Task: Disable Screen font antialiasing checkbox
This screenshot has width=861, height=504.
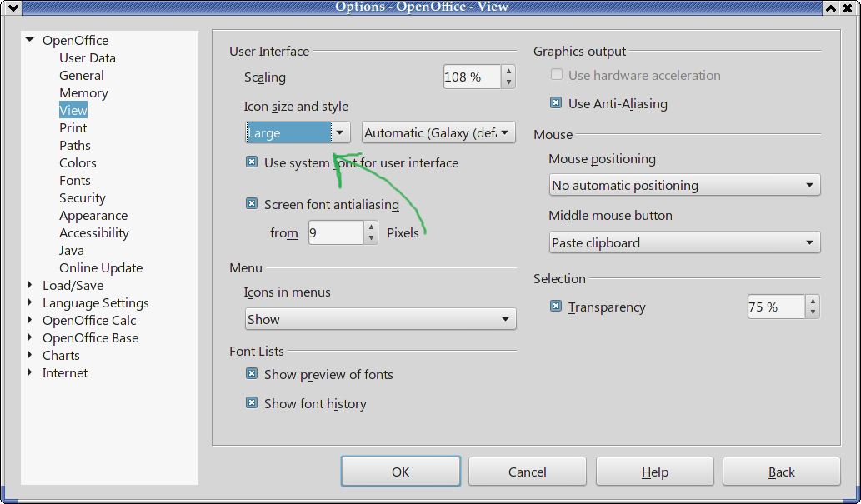Action: pyautogui.click(x=252, y=204)
